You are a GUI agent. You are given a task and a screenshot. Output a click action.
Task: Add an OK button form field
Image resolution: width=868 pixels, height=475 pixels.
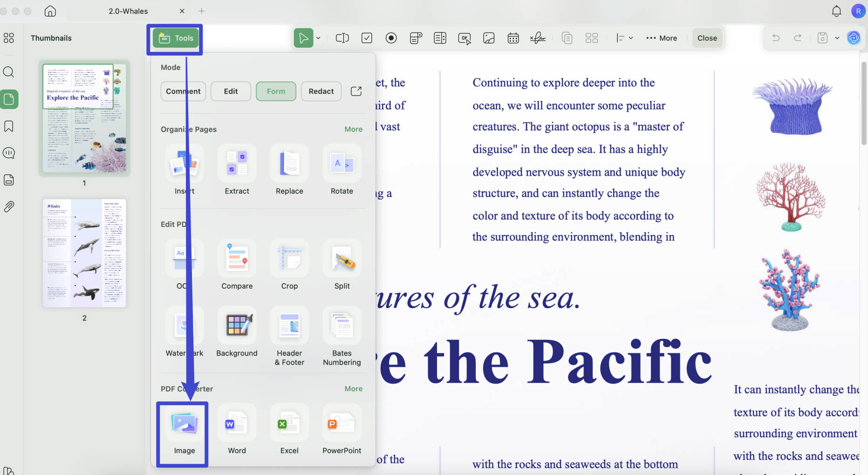[x=465, y=38]
